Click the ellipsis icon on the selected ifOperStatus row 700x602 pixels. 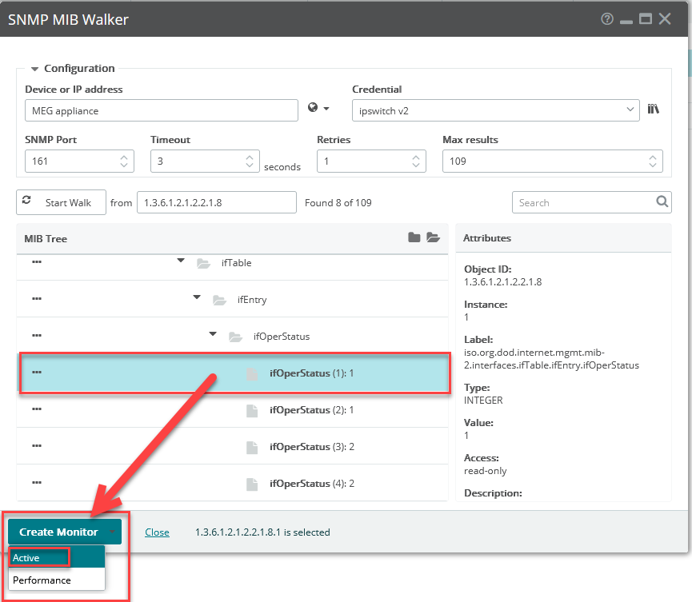click(x=35, y=373)
